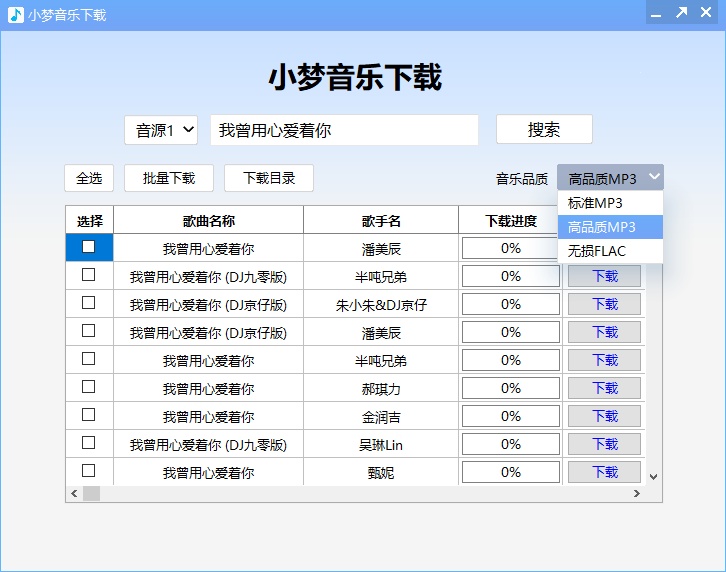
Task: Click the left arrow of the horizontal scrollbar
Action: (74, 494)
